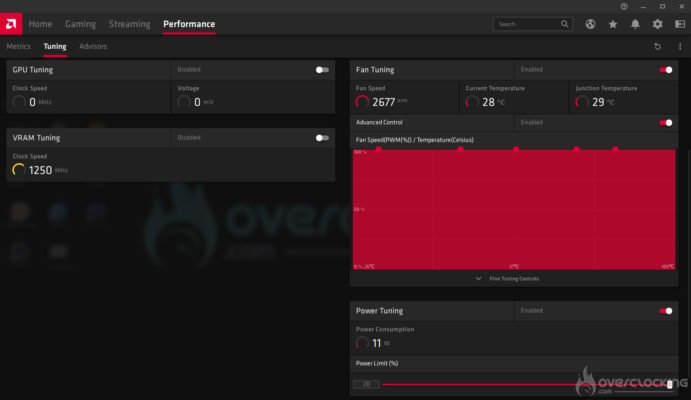Click the Fan Tuning heading
Screen dimensions: 691x400
[x=375, y=70]
